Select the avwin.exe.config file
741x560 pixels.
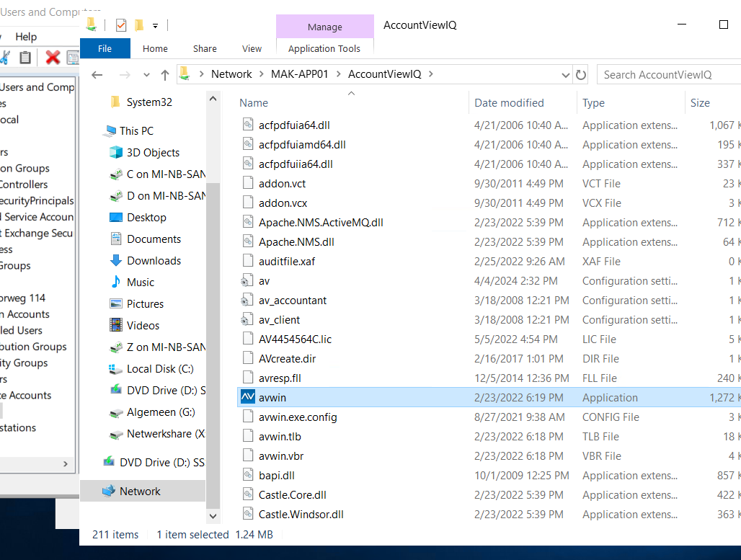298,417
